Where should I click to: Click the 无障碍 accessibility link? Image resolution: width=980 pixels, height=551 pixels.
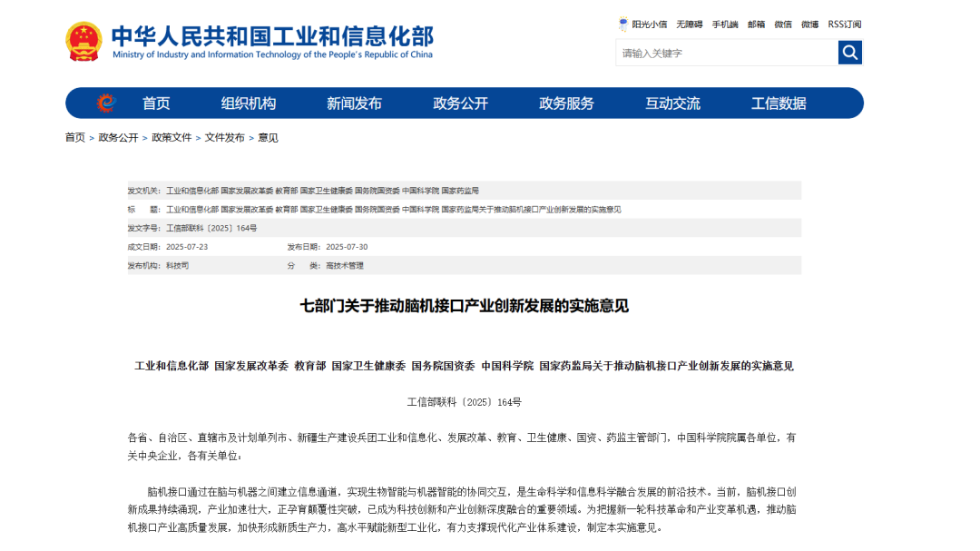(x=690, y=25)
